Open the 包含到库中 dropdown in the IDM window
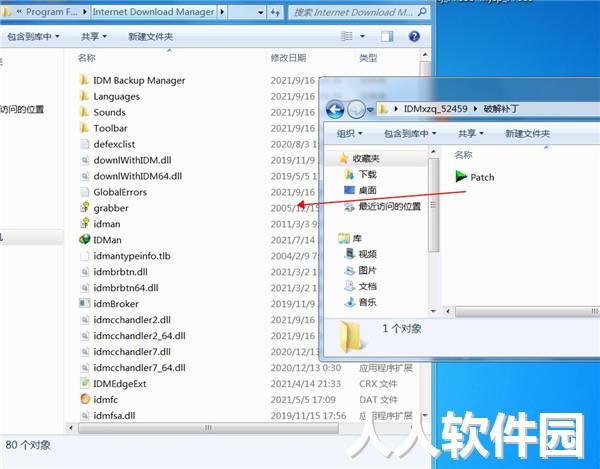This screenshot has width=600, height=469. pos(33,36)
